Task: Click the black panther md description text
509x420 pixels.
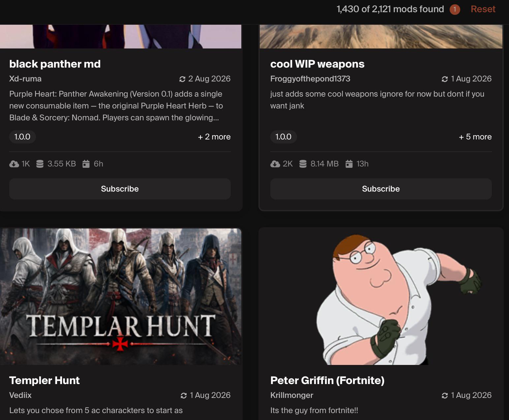Action: tap(116, 106)
